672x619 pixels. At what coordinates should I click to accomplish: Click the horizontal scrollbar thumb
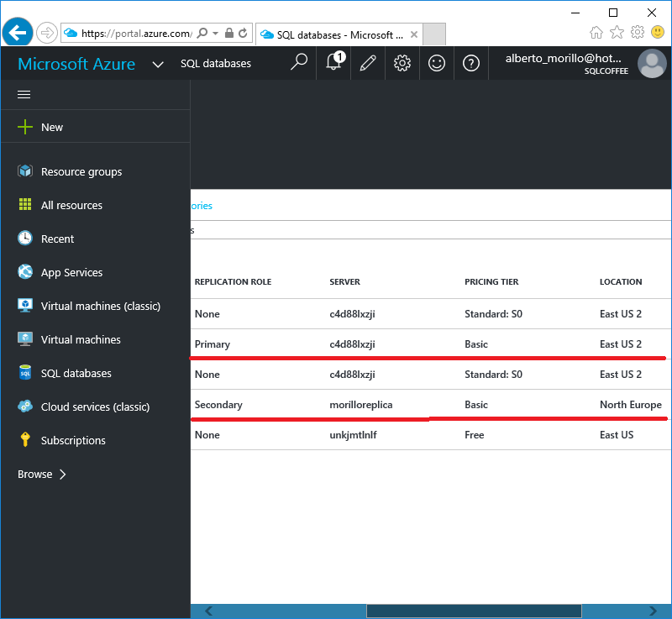pyautogui.click(x=474, y=611)
